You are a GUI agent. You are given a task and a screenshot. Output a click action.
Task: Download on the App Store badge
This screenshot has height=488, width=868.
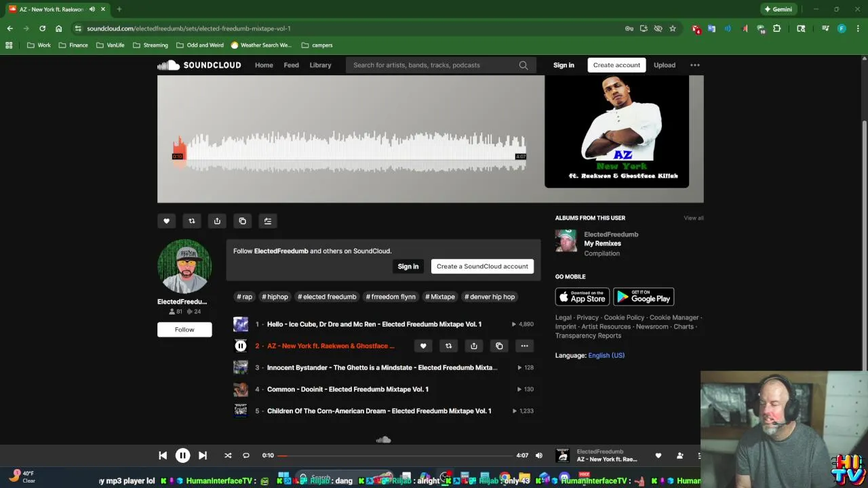click(x=583, y=297)
